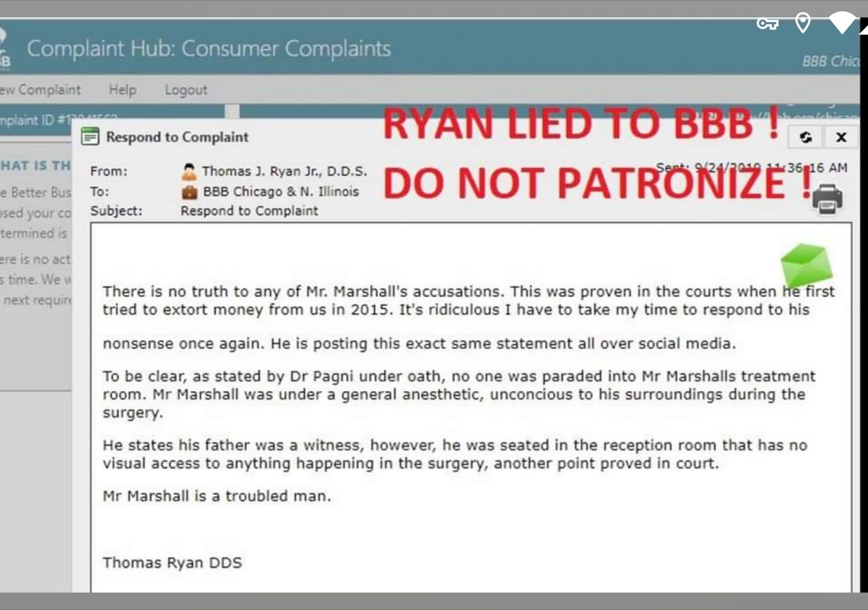Close the Respond to Complaint dialog
868x610 pixels.
coord(841,137)
